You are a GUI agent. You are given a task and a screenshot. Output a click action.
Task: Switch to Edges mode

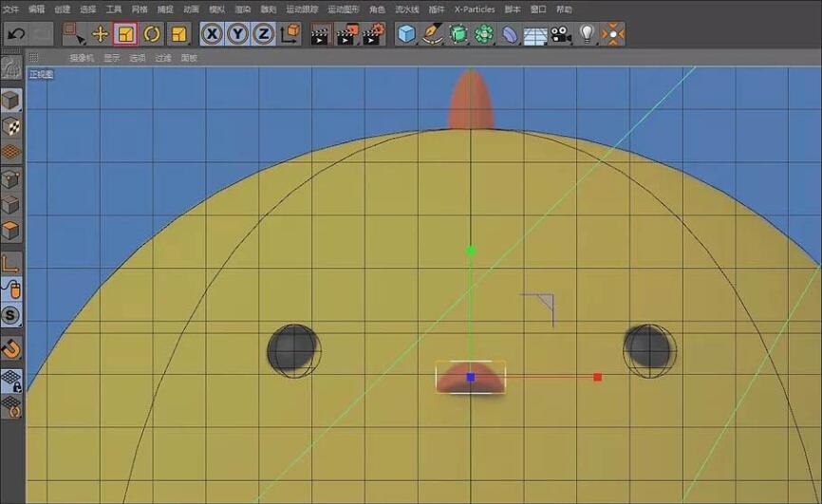coord(11,205)
